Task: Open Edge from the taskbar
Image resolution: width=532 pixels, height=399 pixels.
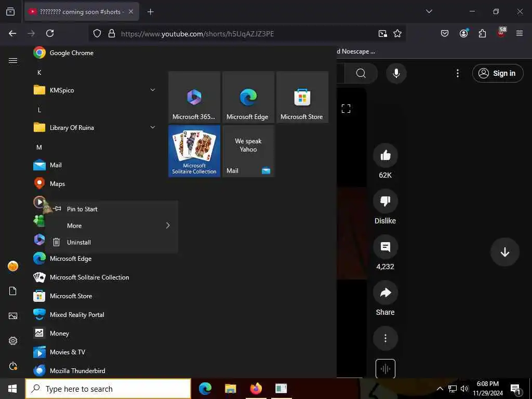Action: pyautogui.click(x=205, y=389)
